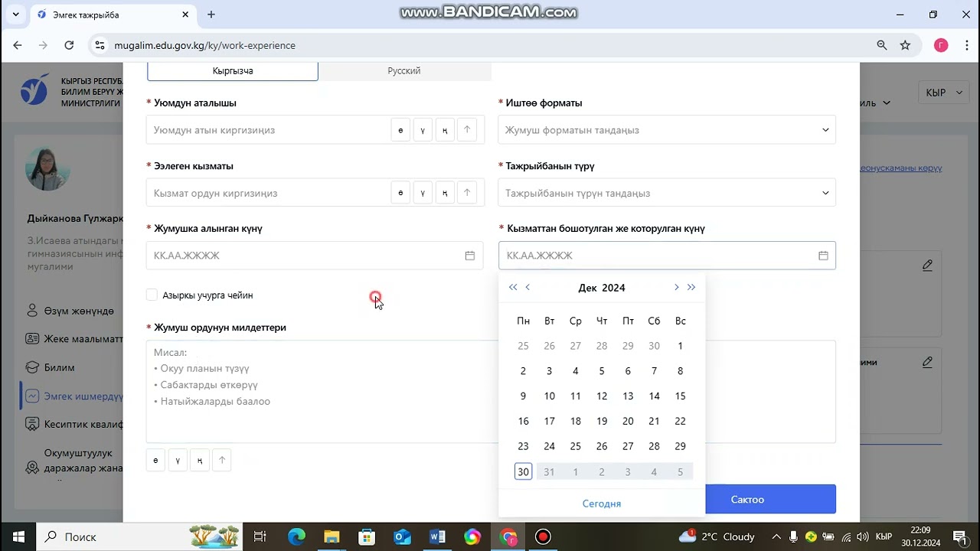Open Microsoft Word from taskbar
The height and width of the screenshot is (551, 980).
437,536
